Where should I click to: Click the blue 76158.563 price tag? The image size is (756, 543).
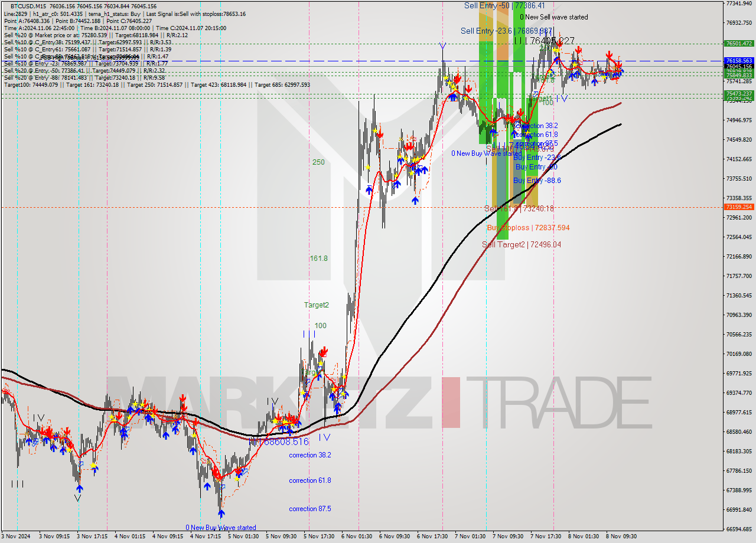[739, 60]
